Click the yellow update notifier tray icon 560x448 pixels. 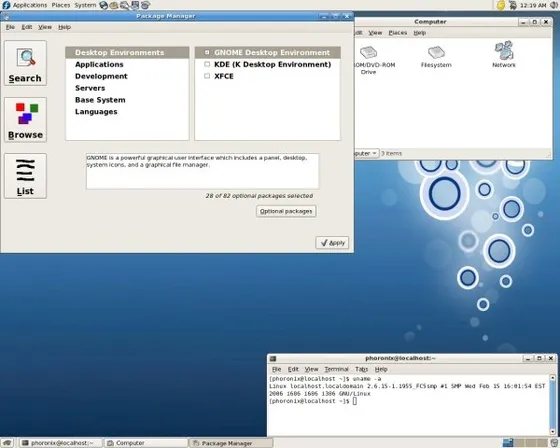click(501, 5)
